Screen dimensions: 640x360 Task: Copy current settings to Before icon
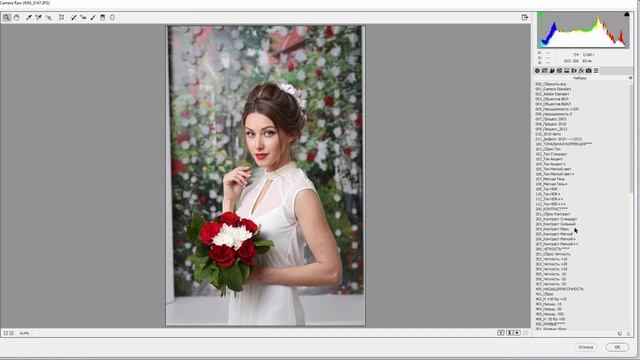pos(517,333)
